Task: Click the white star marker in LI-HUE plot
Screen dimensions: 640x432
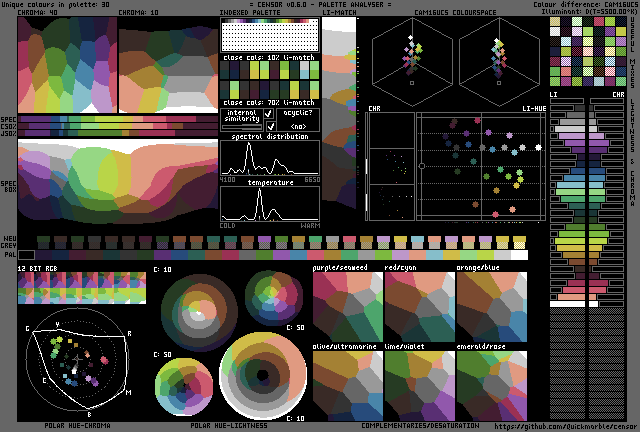Action: pos(538,147)
